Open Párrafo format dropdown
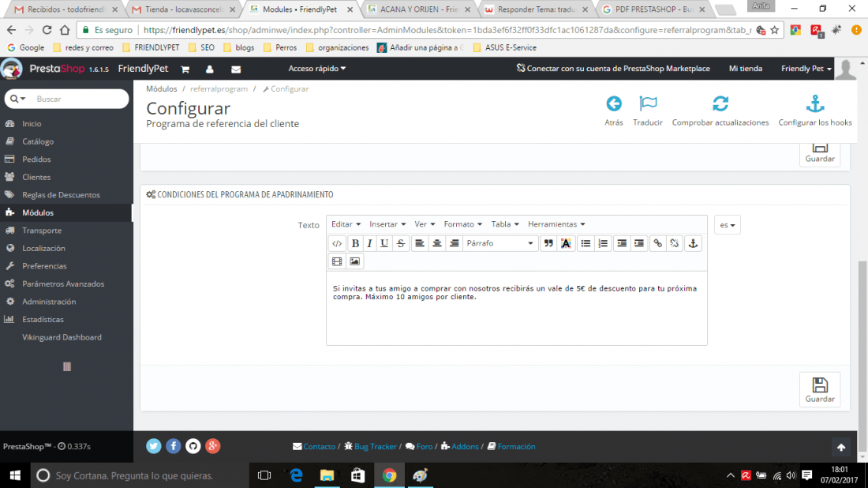The width and height of the screenshot is (868, 488). pos(499,243)
